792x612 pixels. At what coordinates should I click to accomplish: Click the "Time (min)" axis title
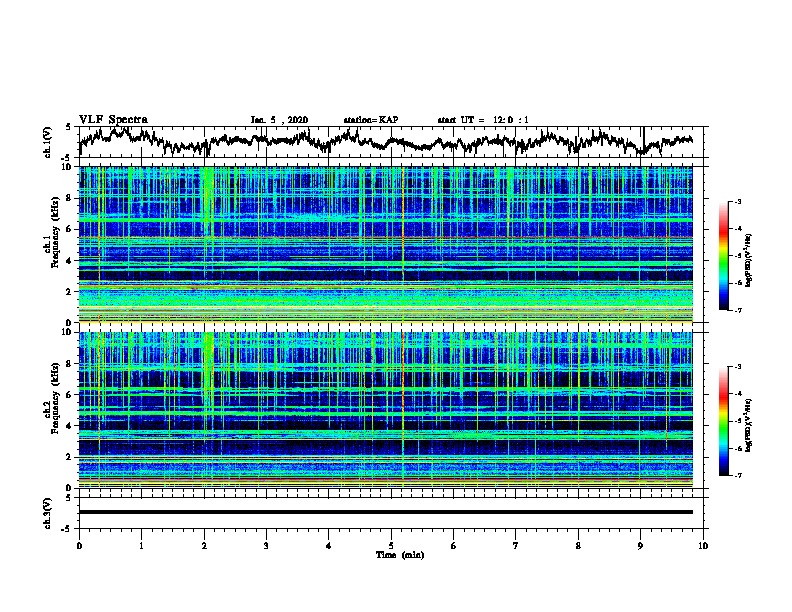tap(400, 555)
